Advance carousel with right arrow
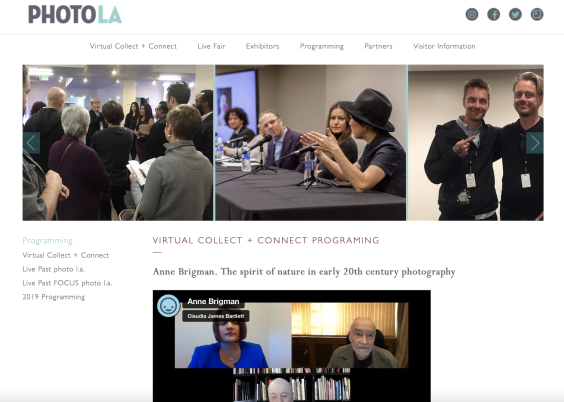This screenshot has height=402, width=564. pos(535,143)
